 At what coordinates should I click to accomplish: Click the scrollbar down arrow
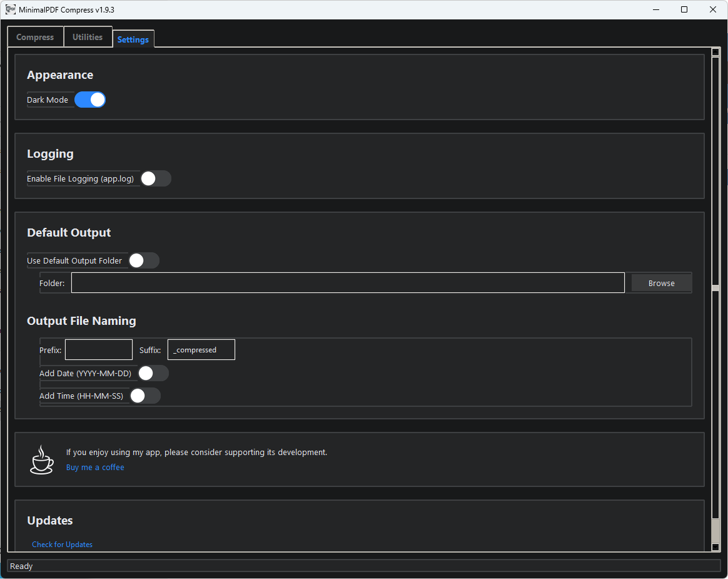[715, 548]
